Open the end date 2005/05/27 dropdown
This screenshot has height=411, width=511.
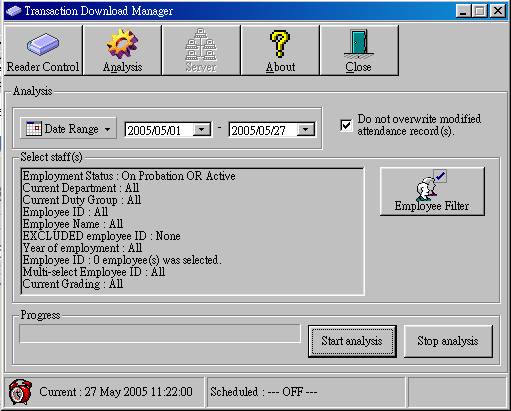click(306, 129)
